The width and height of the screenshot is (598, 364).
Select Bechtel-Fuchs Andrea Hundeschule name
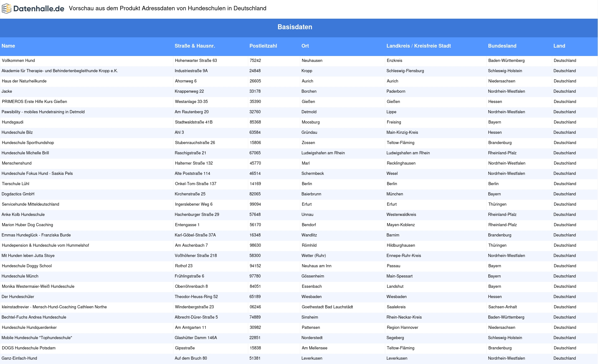point(34,317)
